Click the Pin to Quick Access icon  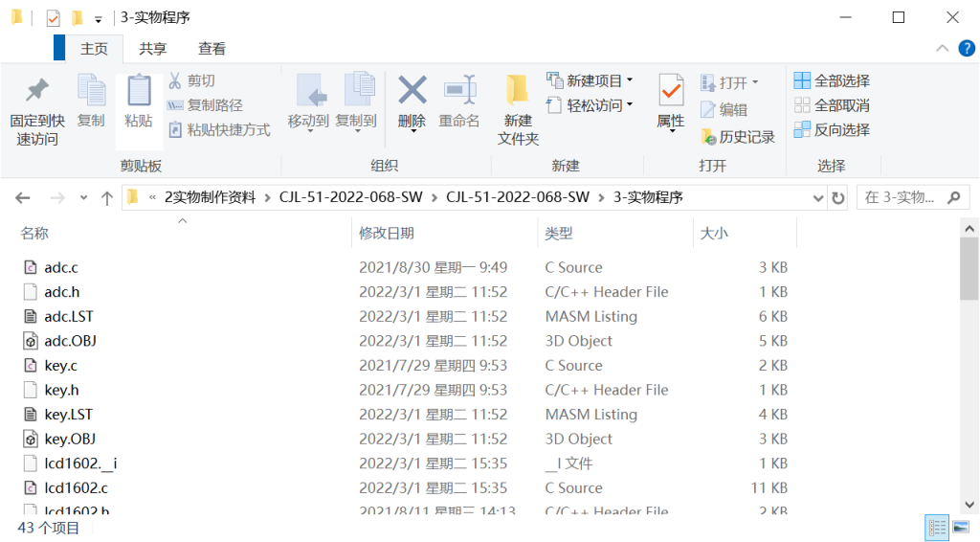[x=36, y=92]
